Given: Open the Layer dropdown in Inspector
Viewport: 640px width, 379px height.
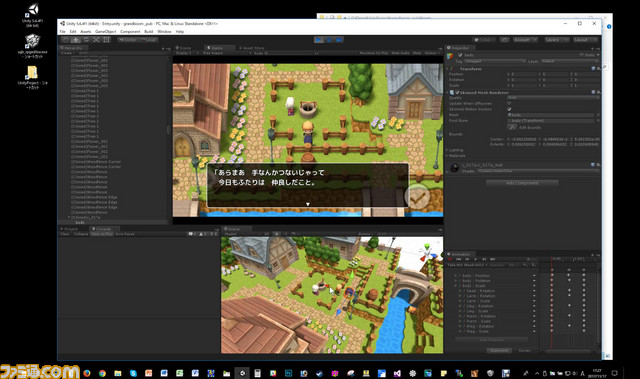Looking at the screenshot, I should [x=570, y=61].
